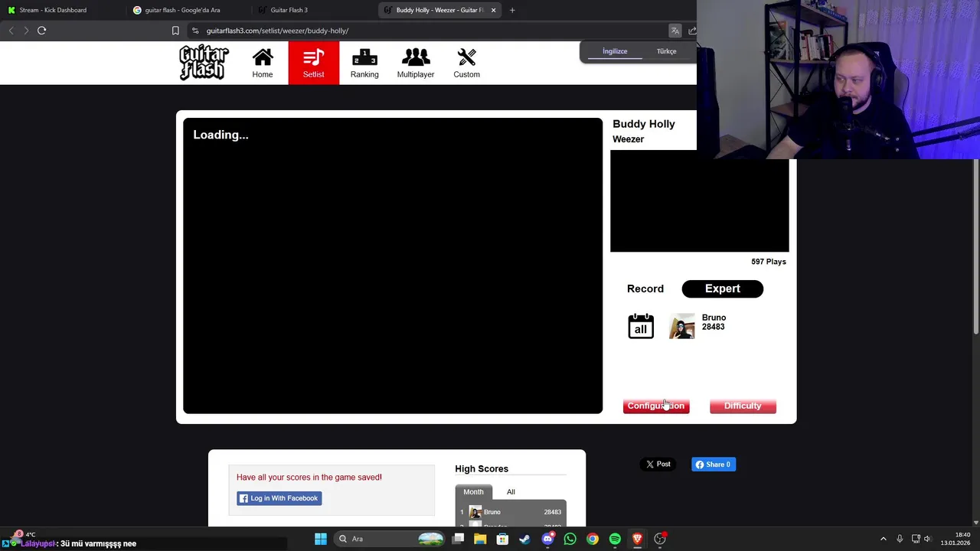Switch to the Guitar Flash 3 tab
This screenshot has width=980, height=551.
pos(289,10)
